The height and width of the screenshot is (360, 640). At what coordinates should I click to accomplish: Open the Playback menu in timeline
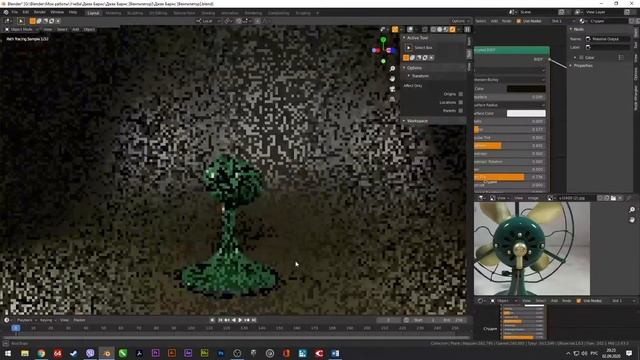[25, 320]
